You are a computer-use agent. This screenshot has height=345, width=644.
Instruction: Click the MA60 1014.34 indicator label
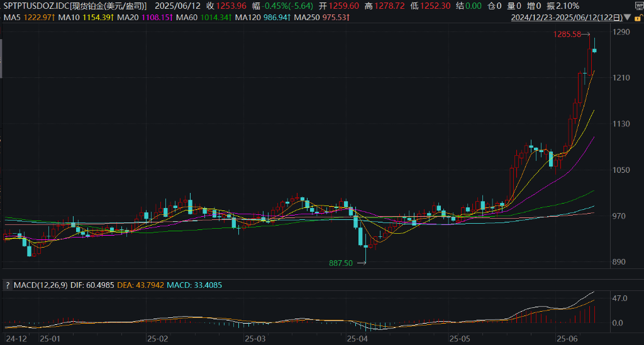point(204,18)
